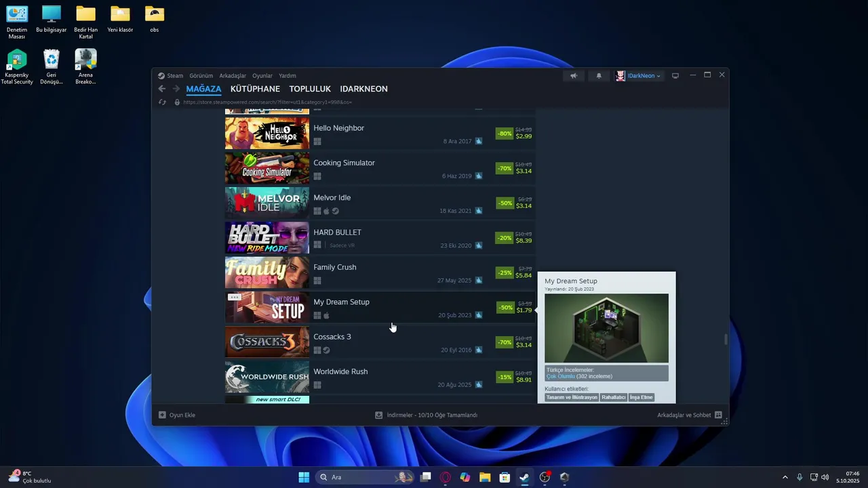Click the Steam forward navigation arrow

[x=176, y=89]
